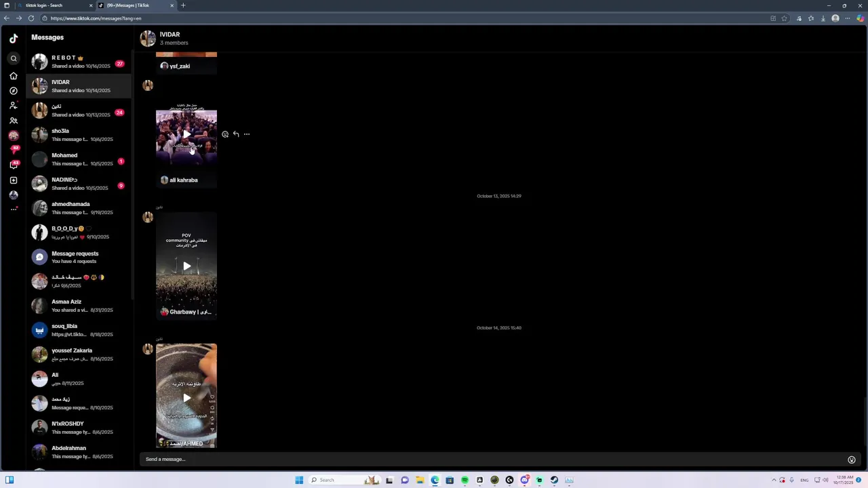Image resolution: width=868 pixels, height=488 pixels.
Task: Open Messages icon with 82 badge
Action: (x=14, y=150)
